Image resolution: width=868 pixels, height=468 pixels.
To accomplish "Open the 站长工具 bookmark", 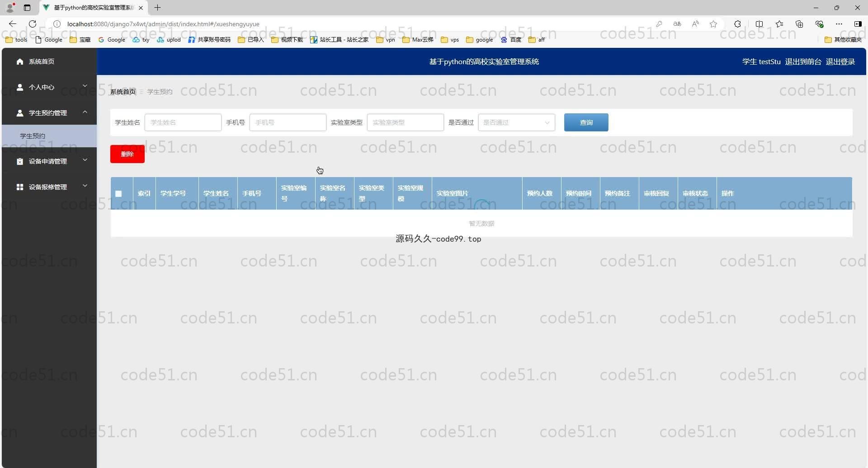I will (339, 40).
